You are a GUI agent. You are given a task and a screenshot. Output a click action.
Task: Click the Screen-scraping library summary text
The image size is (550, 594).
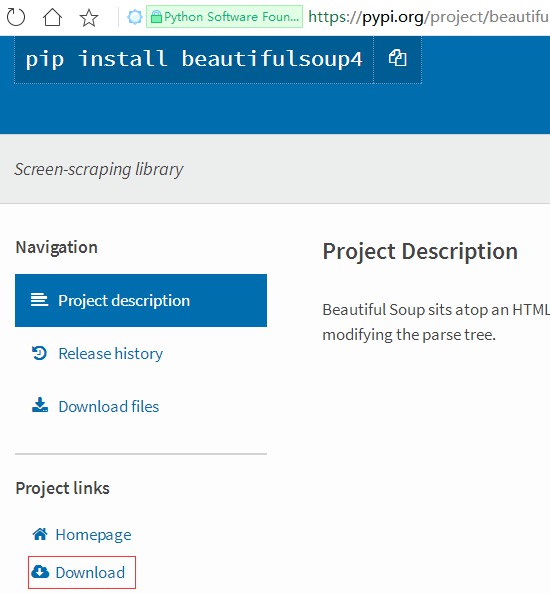point(99,169)
